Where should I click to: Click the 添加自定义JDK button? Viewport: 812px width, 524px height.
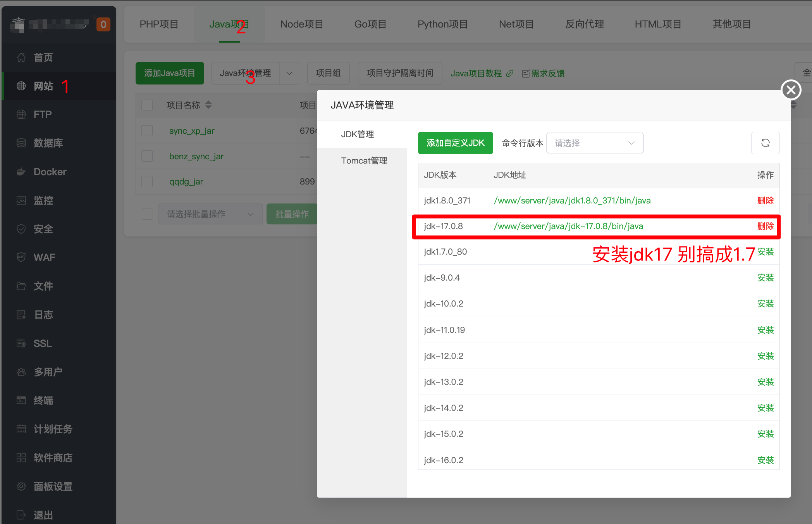pyautogui.click(x=455, y=143)
